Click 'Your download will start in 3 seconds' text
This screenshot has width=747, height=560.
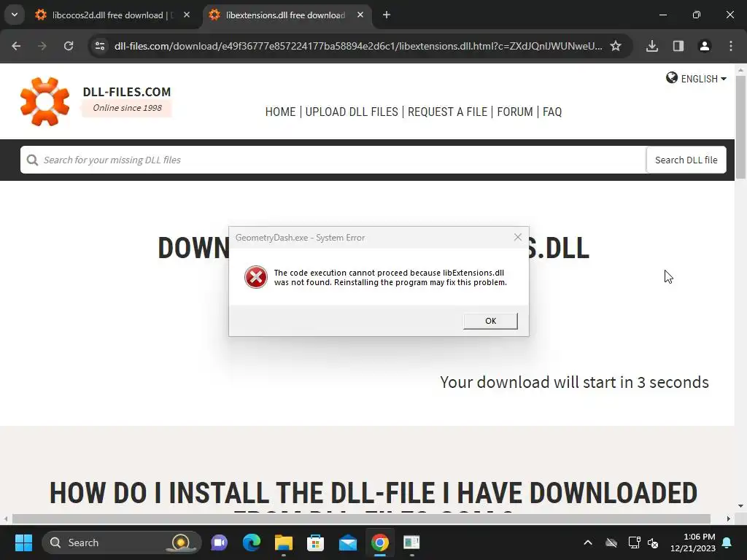coord(574,382)
